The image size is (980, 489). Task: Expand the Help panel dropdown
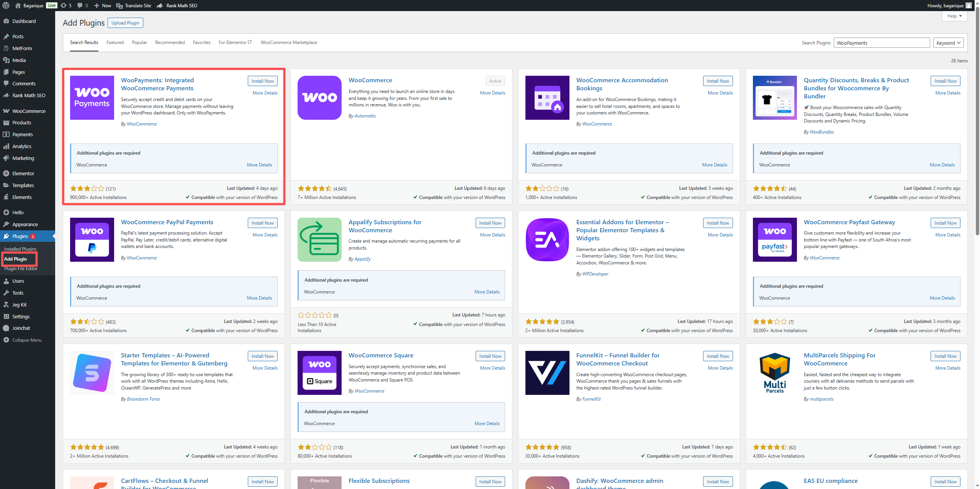point(954,16)
